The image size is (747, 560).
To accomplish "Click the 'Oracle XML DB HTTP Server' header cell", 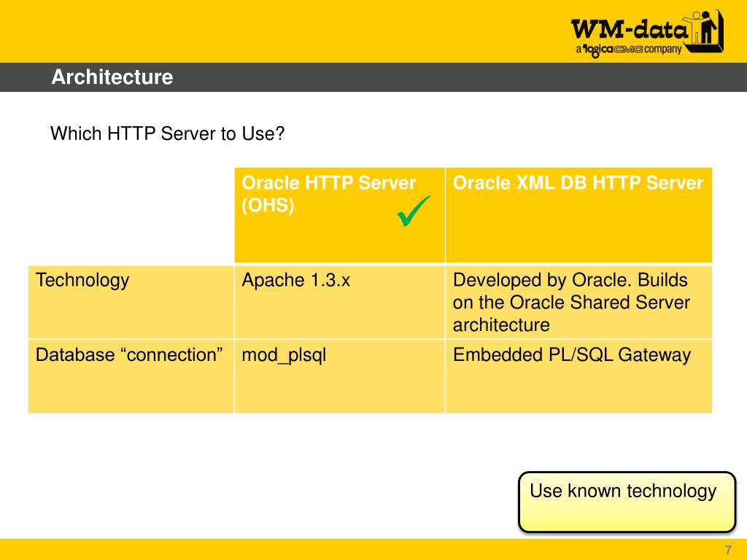I will tap(578, 215).
